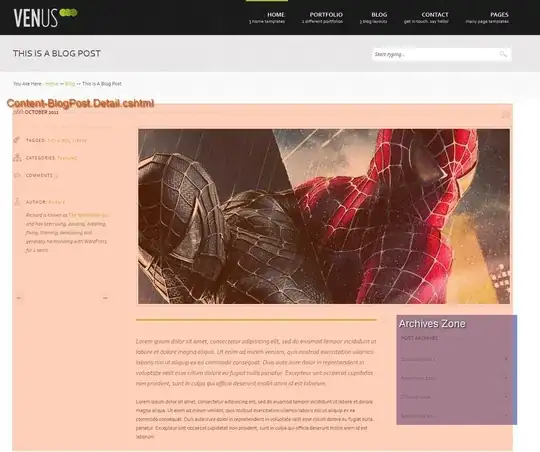Open the Home menu item
540x452 pixels.
click(x=267, y=18)
